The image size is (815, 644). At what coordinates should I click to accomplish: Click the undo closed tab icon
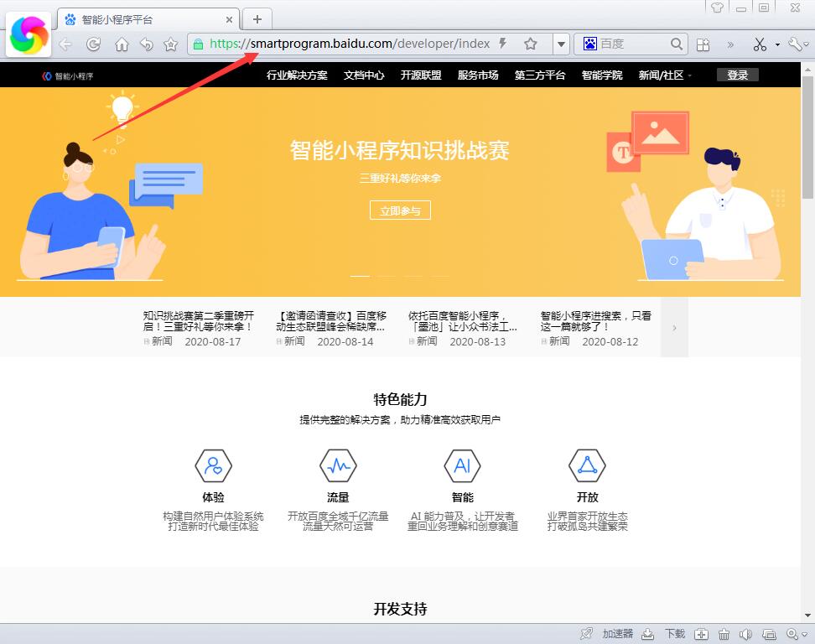tap(147, 44)
